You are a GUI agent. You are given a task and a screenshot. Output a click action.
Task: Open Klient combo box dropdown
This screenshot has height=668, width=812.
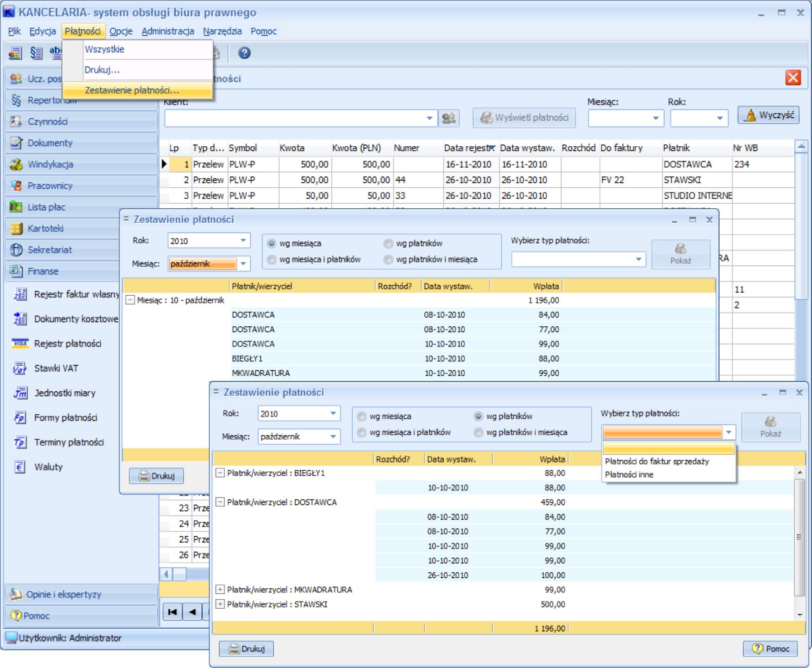point(429,118)
